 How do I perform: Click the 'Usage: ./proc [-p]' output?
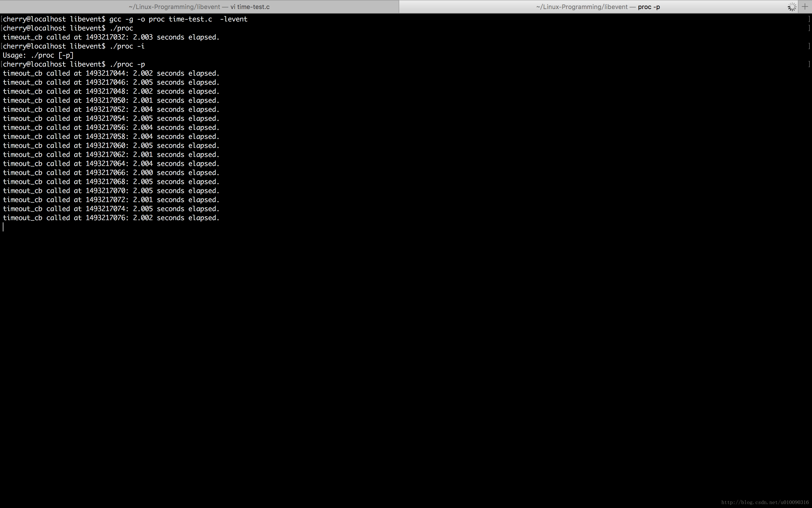(38, 55)
